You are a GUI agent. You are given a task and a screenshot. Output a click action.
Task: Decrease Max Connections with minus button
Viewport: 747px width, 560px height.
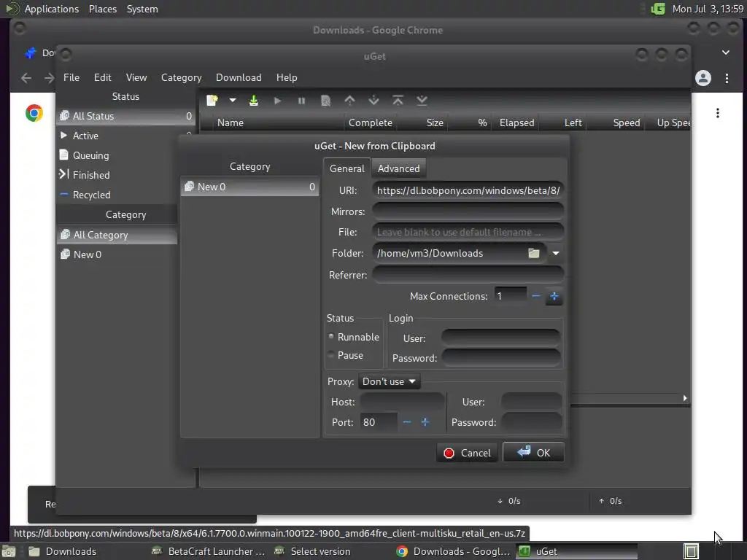pyautogui.click(x=536, y=296)
